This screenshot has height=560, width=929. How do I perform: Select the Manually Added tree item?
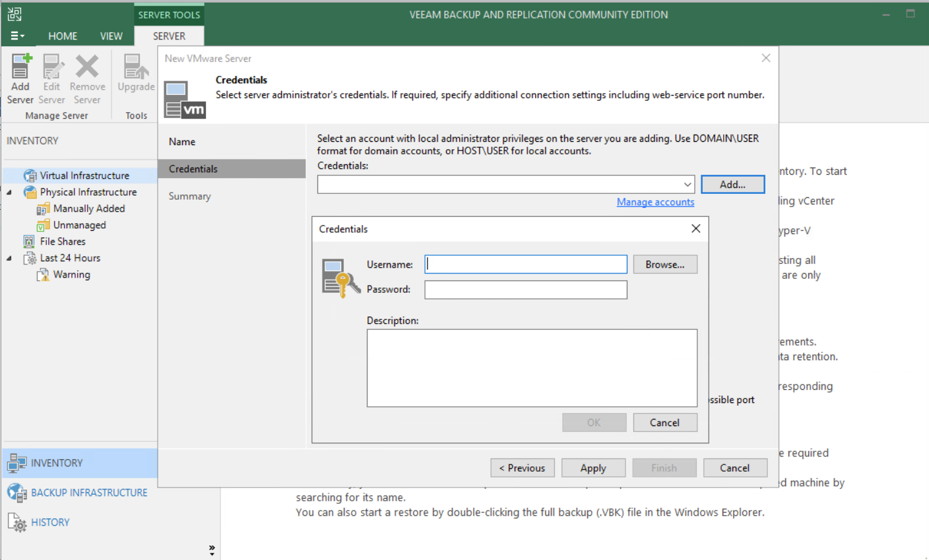click(89, 208)
